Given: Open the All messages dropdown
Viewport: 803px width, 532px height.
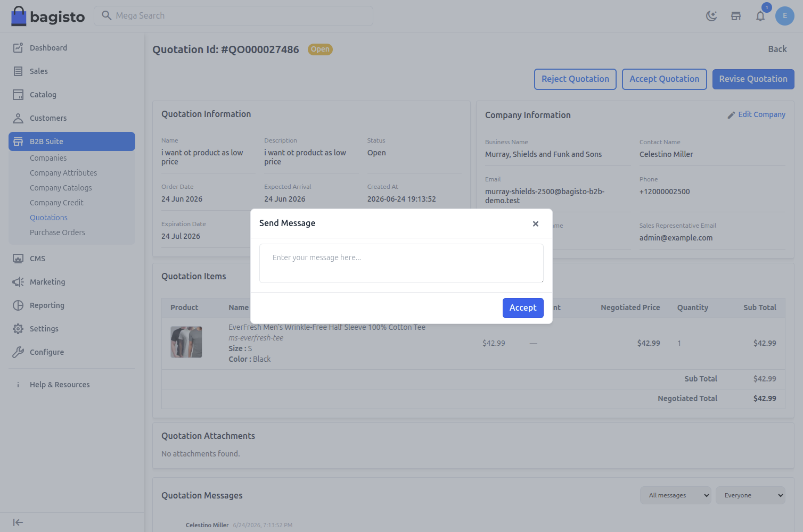Looking at the screenshot, I should click(x=675, y=495).
